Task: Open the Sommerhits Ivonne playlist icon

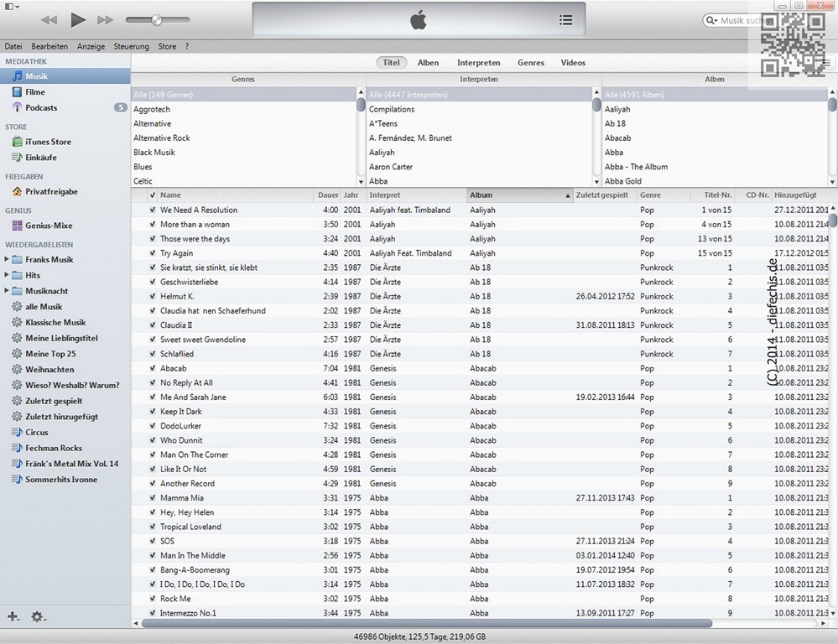Action: pyautogui.click(x=17, y=480)
